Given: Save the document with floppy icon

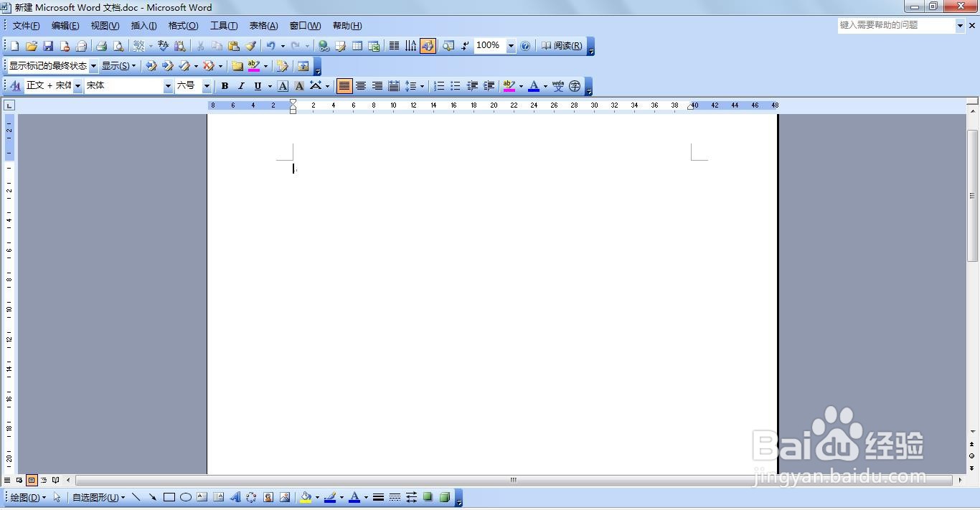Looking at the screenshot, I should [48, 46].
